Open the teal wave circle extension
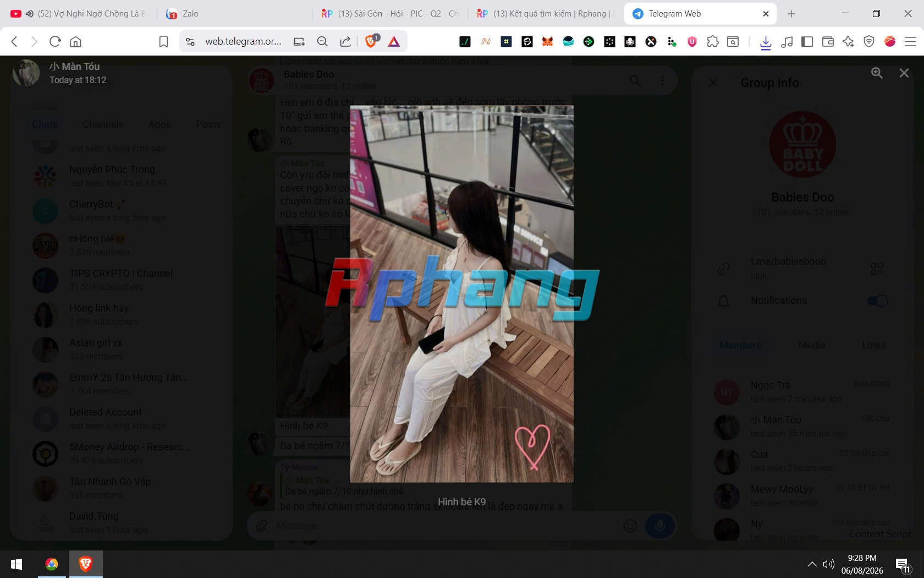924x578 pixels. pyautogui.click(x=568, y=41)
